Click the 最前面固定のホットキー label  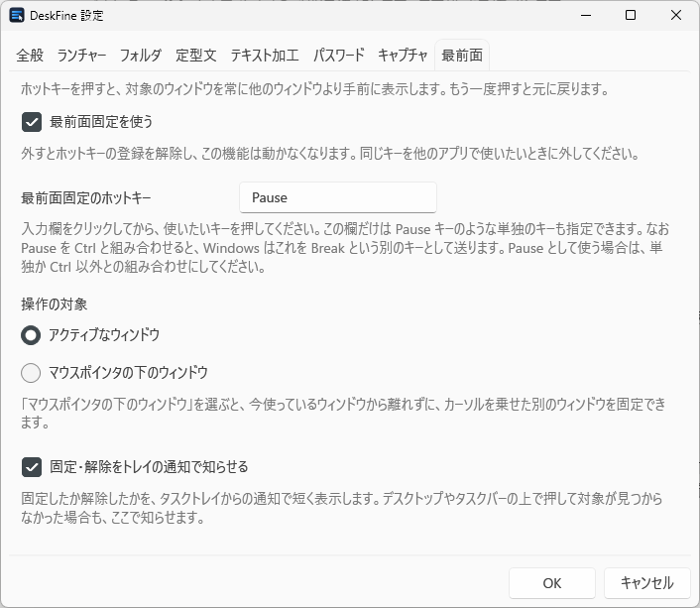click(86, 198)
